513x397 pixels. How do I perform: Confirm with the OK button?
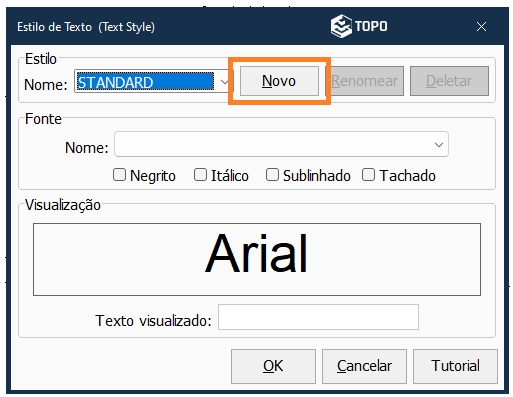coord(273,366)
